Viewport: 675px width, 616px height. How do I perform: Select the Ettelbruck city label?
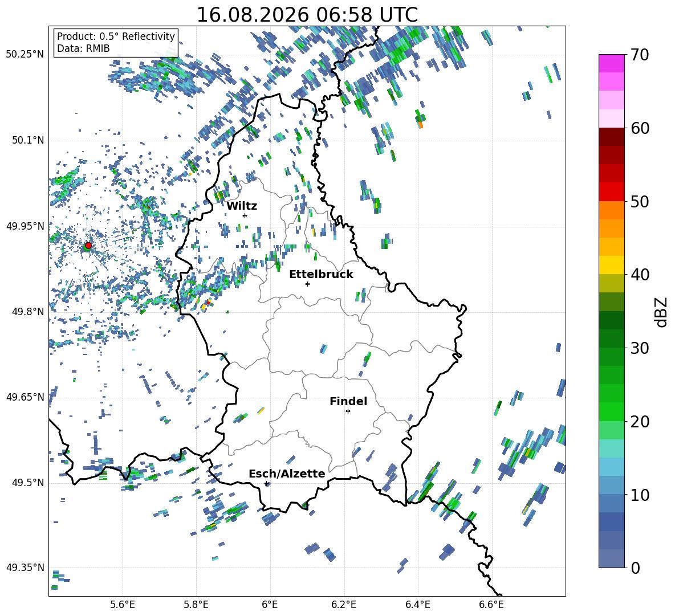pos(321,275)
